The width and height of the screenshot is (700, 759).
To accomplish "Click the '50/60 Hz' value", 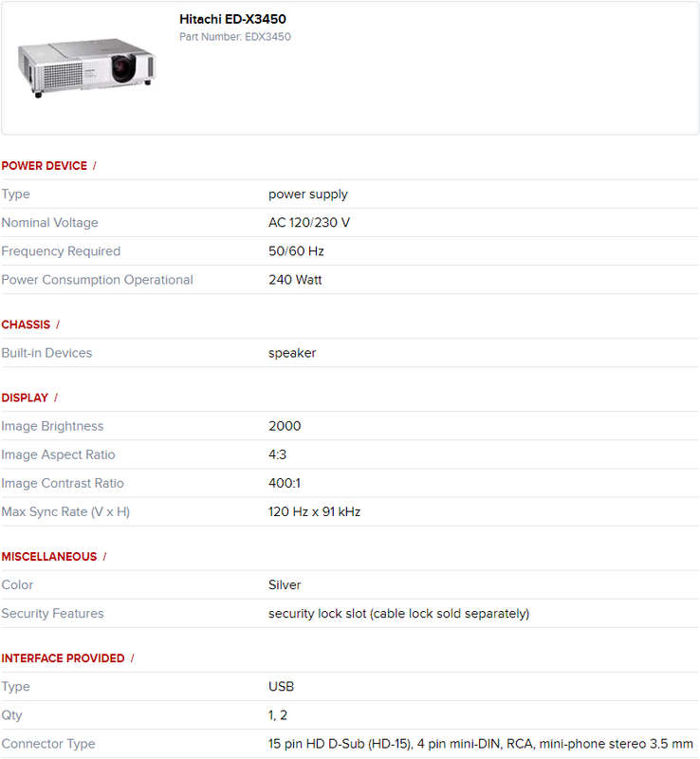I will coord(296,251).
